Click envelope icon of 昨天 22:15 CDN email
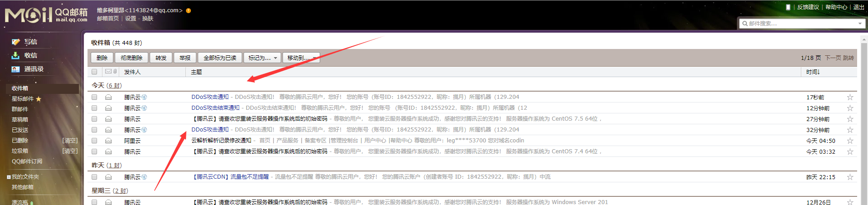The width and height of the screenshot is (868, 205). 108,177
